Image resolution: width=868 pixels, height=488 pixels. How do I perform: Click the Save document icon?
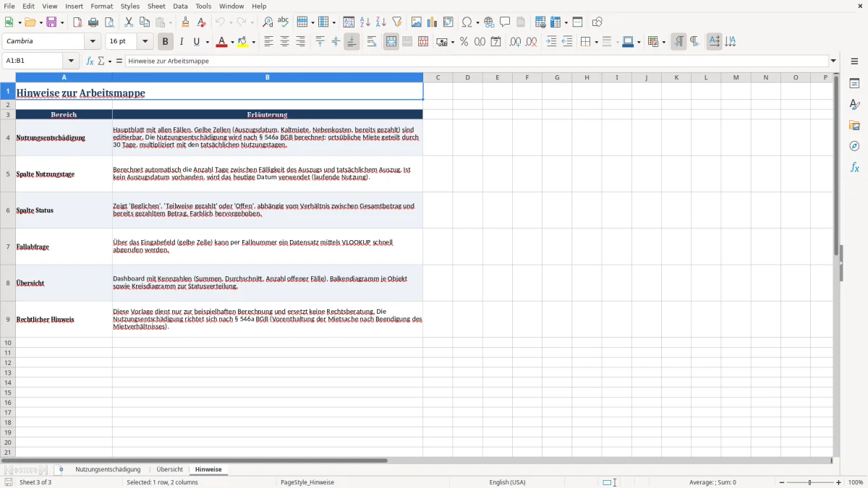(x=51, y=22)
